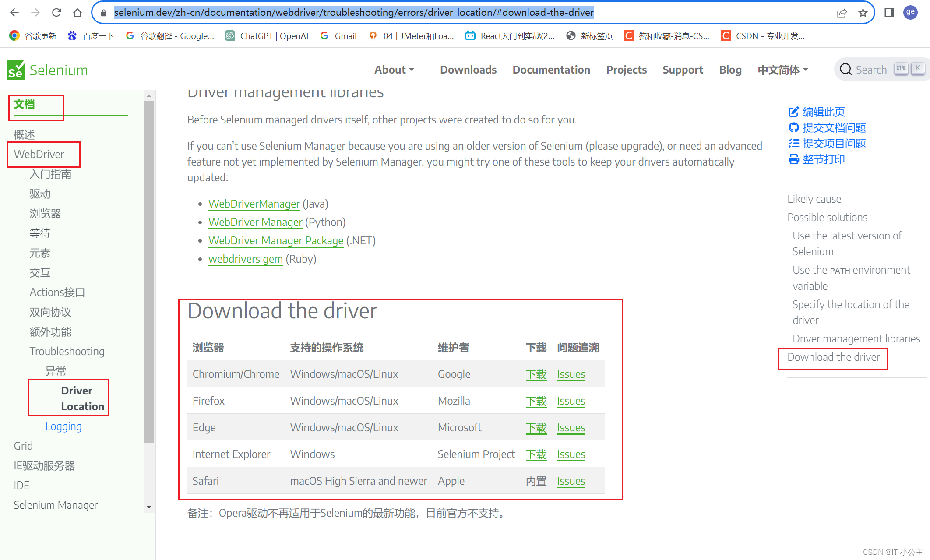Select the Documentation menu item
The height and width of the screenshot is (560, 930).
[551, 68]
